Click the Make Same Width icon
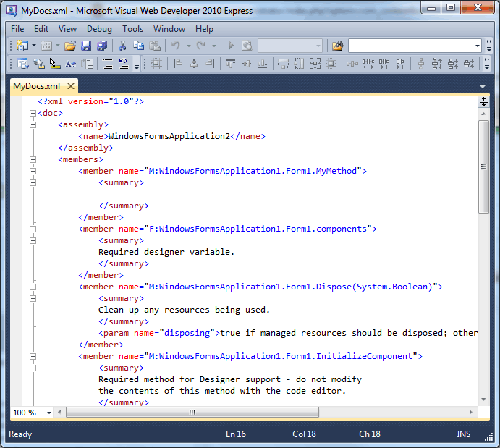500x448 pixels. click(283, 64)
